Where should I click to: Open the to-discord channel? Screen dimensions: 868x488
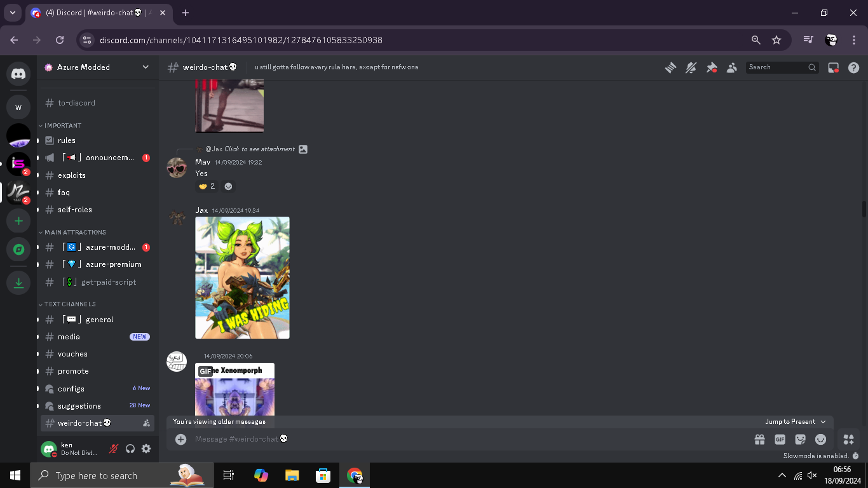(x=98, y=103)
